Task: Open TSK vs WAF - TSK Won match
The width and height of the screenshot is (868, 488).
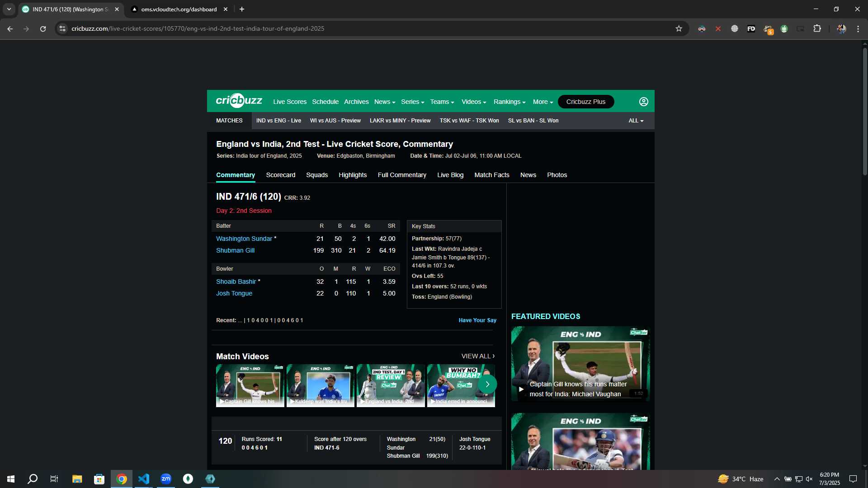Action: pyautogui.click(x=469, y=121)
